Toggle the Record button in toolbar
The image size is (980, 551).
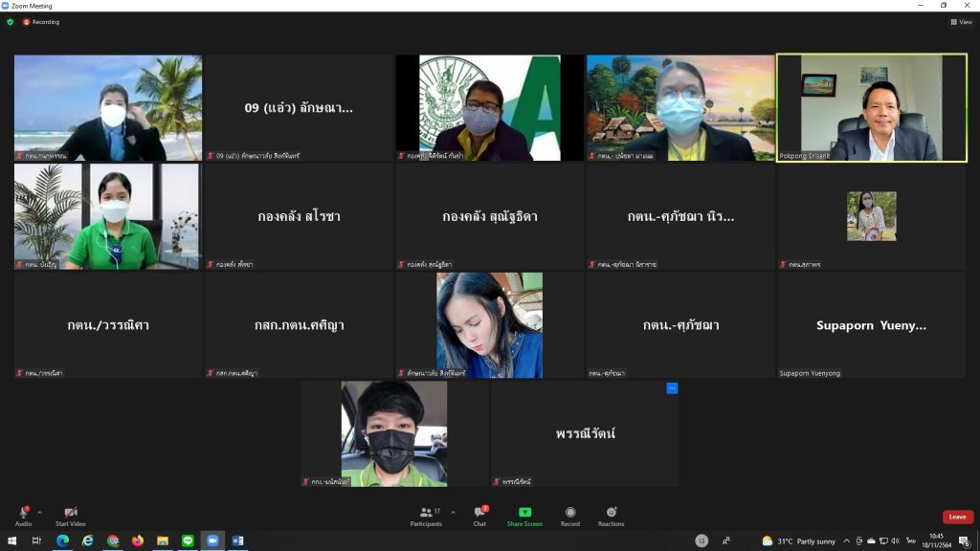(x=570, y=515)
